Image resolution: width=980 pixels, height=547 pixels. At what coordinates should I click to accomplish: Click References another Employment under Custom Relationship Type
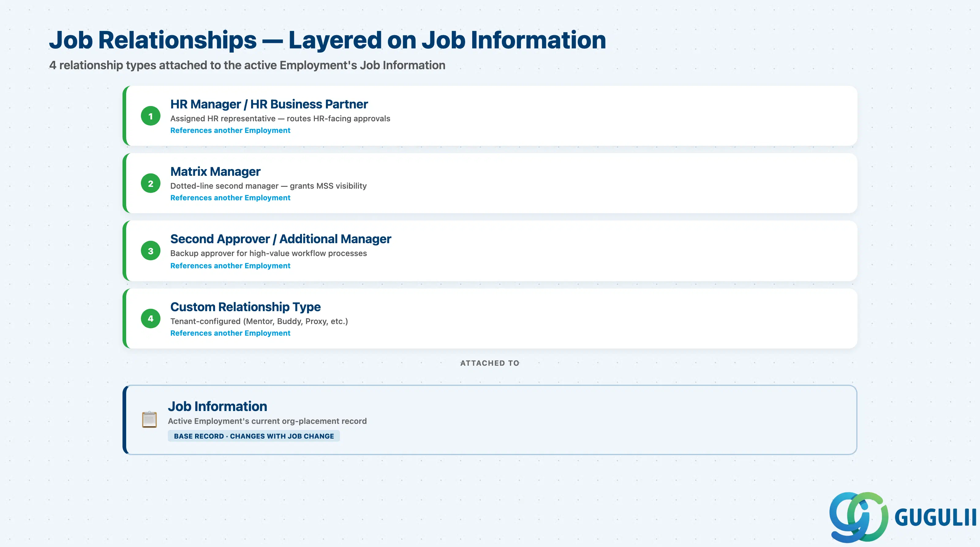click(230, 333)
